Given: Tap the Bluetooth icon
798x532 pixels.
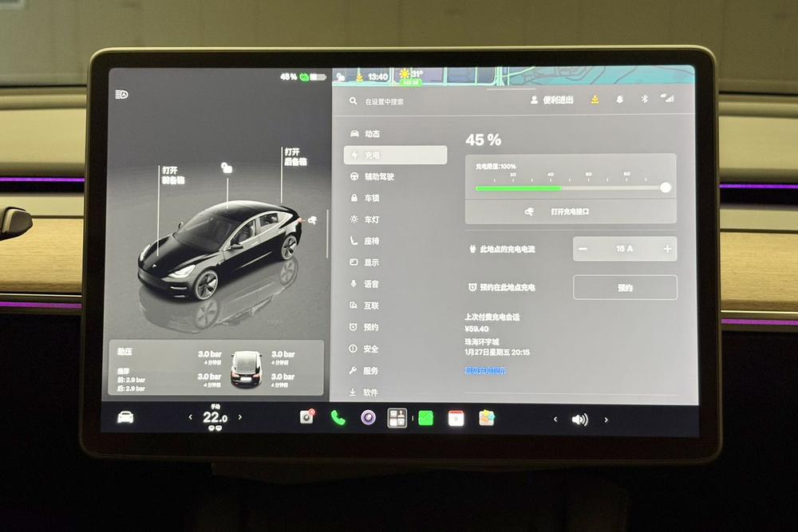Looking at the screenshot, I should (x=644, y=99).
